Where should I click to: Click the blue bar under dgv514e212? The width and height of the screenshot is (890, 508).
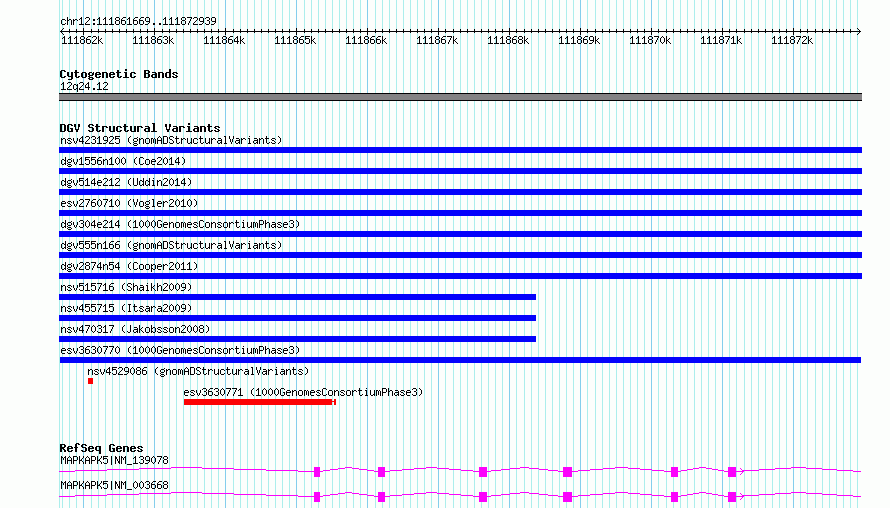[460, 192]
